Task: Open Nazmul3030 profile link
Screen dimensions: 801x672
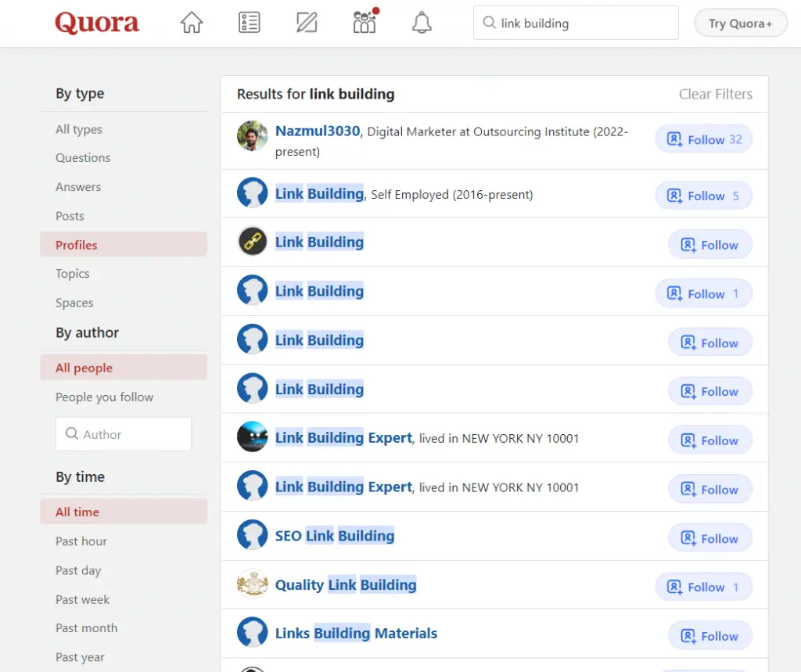Action: coord(318,131)
